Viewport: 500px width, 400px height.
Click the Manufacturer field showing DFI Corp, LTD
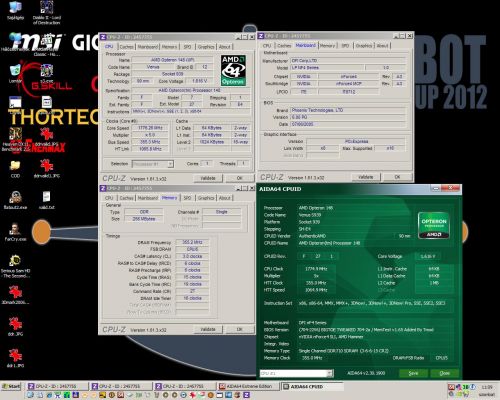[x=348, y=61]
